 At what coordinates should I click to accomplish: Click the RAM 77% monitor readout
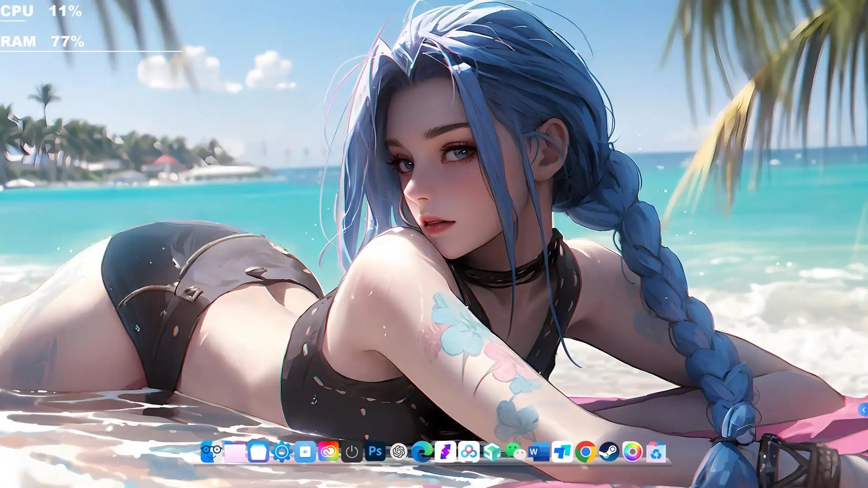pos(42,42)
